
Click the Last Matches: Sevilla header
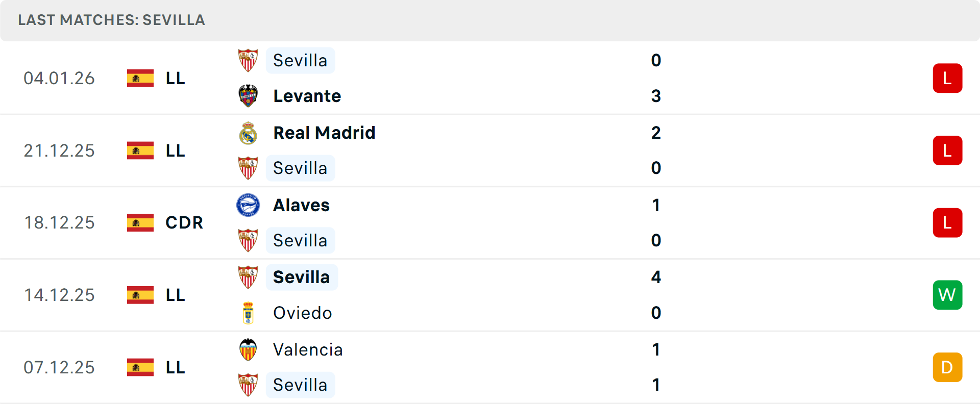point(111,20)
